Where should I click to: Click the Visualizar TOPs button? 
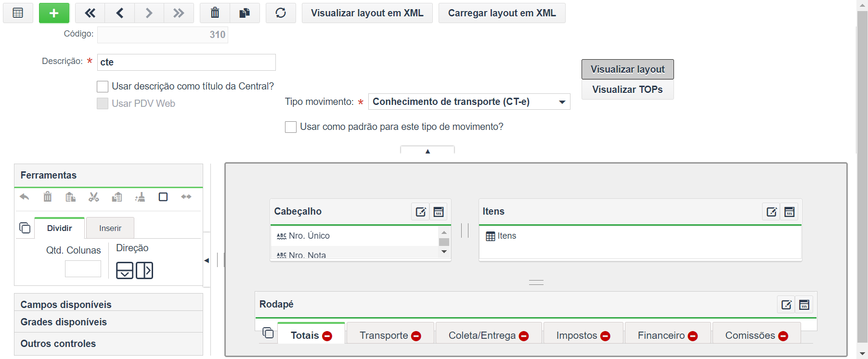click(627, 90)
